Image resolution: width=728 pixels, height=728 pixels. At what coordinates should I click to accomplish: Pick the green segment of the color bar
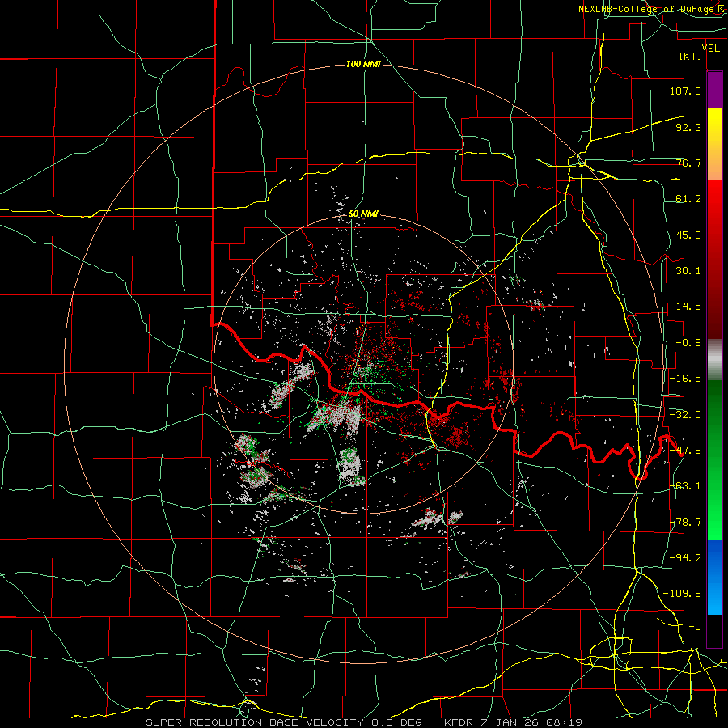[714, 459]
